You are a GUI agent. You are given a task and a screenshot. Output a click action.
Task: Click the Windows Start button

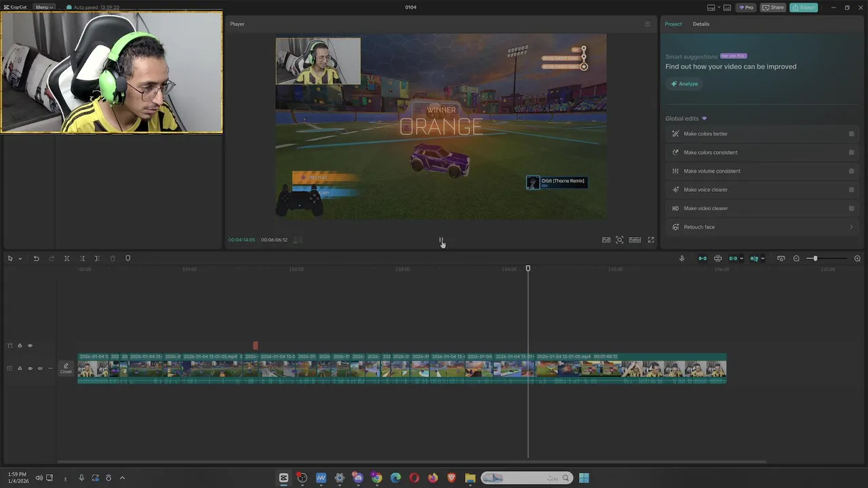[584, 478]
